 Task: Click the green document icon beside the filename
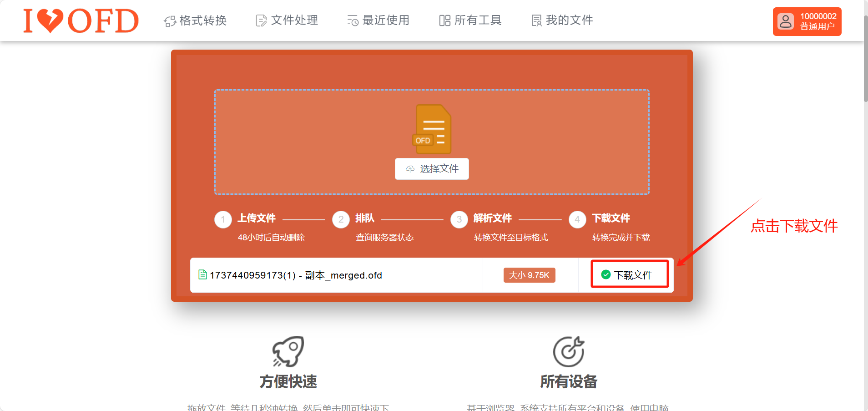(x=203, y=275)
